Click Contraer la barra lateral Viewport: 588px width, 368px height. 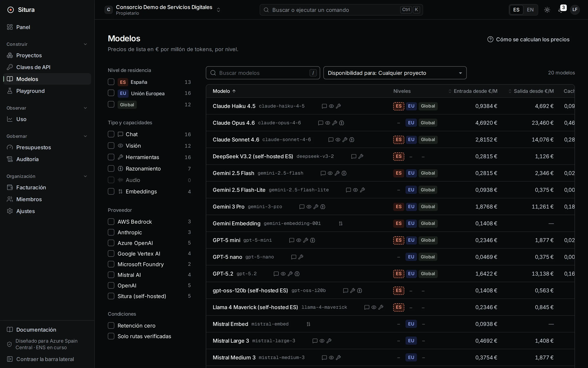[47, 359]
